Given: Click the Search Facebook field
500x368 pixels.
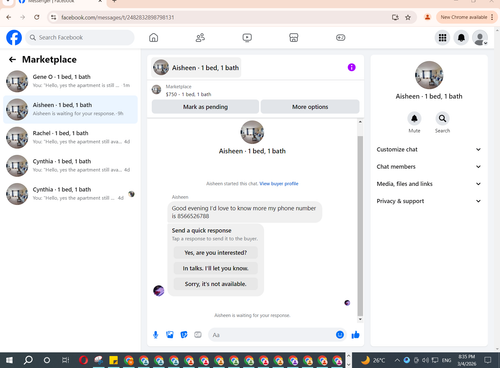Looking at the screenshot, I should tap(80, 37).
